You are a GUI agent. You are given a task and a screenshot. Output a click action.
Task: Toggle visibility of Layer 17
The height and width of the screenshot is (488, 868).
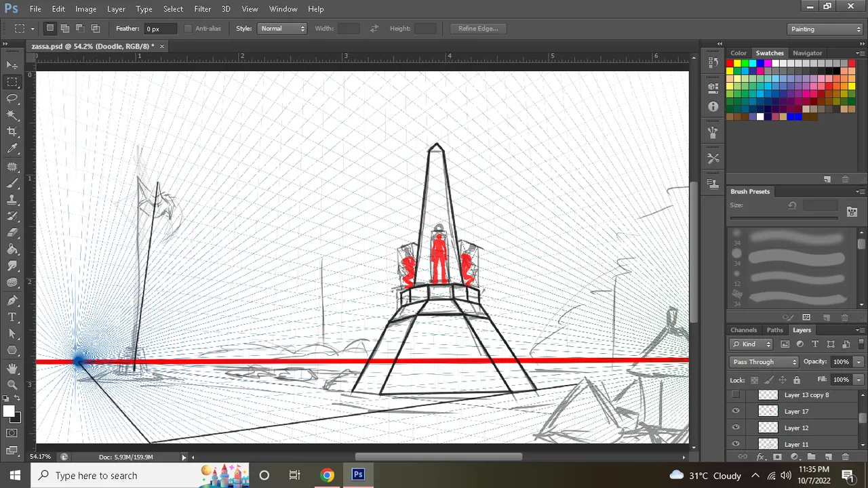pos(736,411)
